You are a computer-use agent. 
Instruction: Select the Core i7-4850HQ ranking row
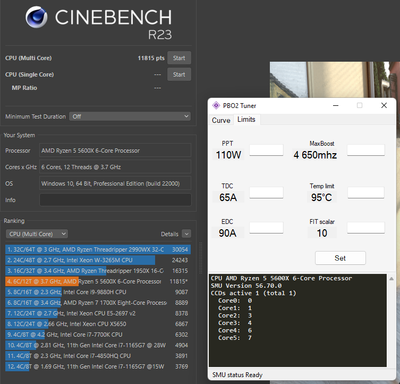pos(98,356)
